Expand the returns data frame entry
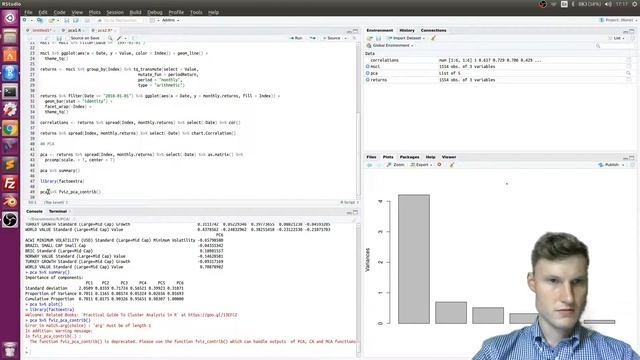Image resolution: width=640 pixels, height=360 pixels. point(368,80)
